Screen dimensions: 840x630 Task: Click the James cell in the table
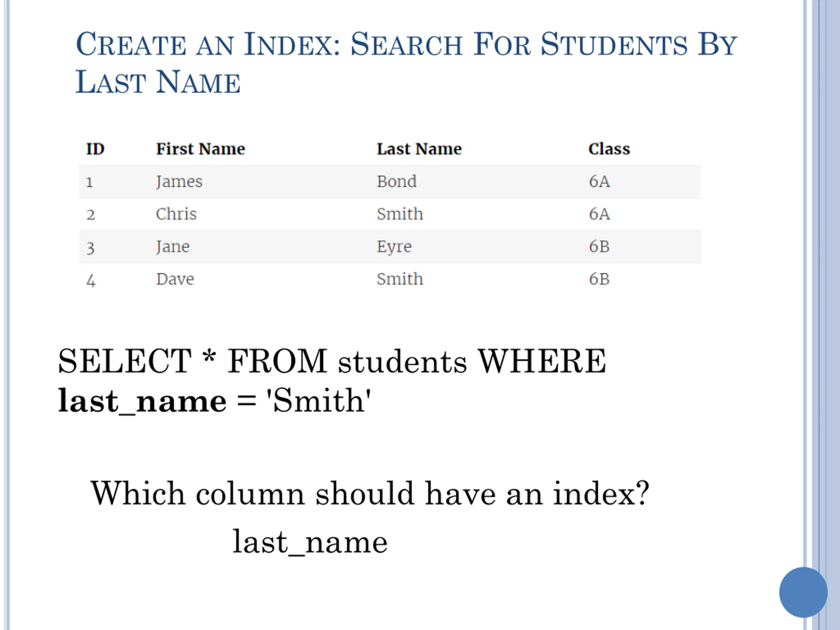pos(179,181)
